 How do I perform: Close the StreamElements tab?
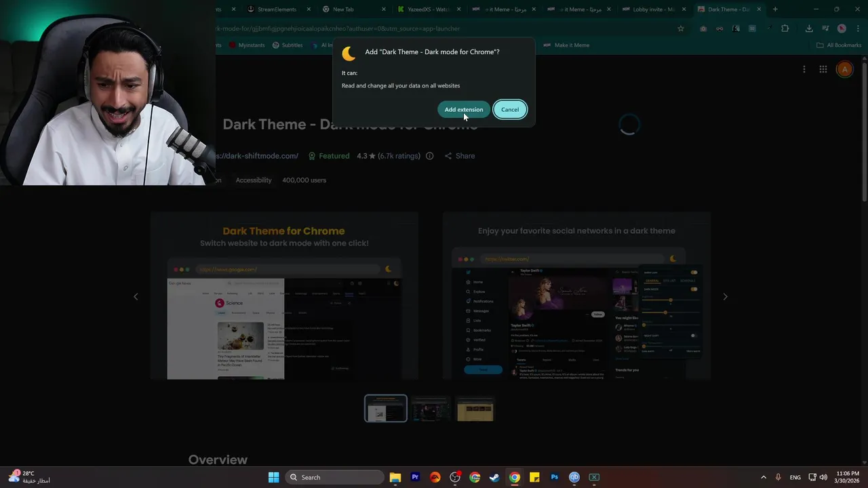[309, 9]
